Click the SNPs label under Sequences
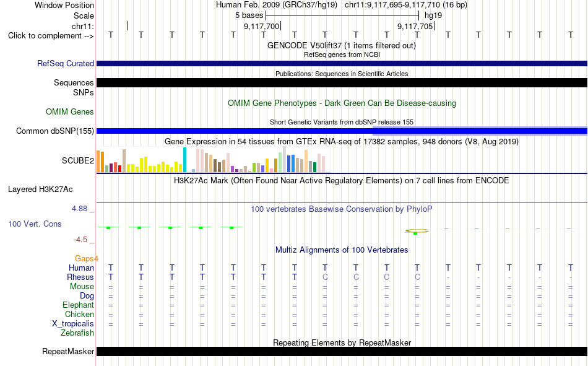Viewport: 588px width, 366px height. coord(84,92)
